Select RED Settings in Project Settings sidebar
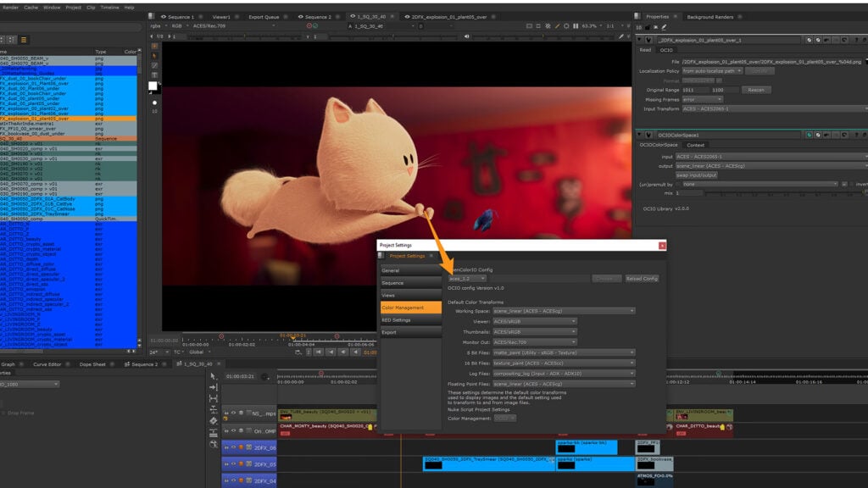This screenshot has width=868, height=488. tap(411, 319)
